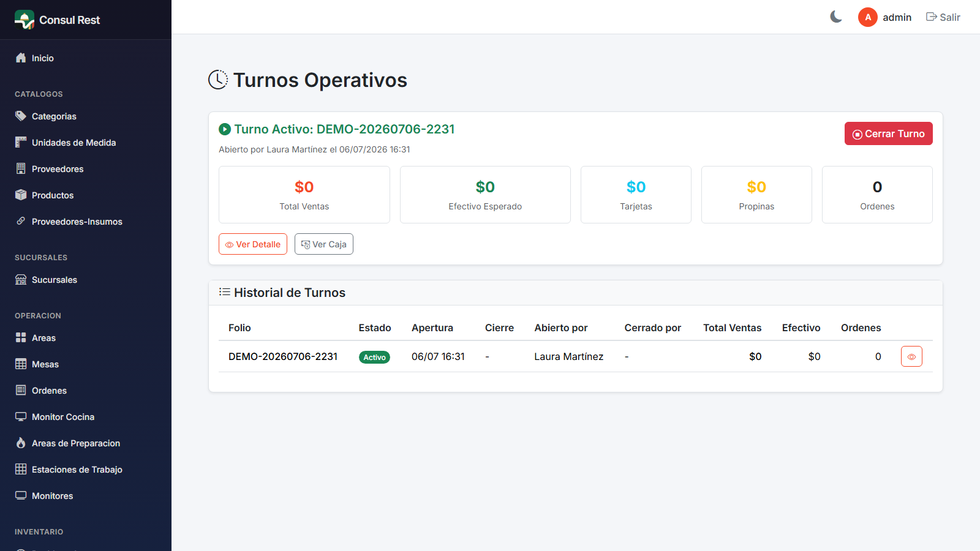980x551 pixels.
Task: Toggle dark mode with the moon icon
Action: [x=836, y=17]
